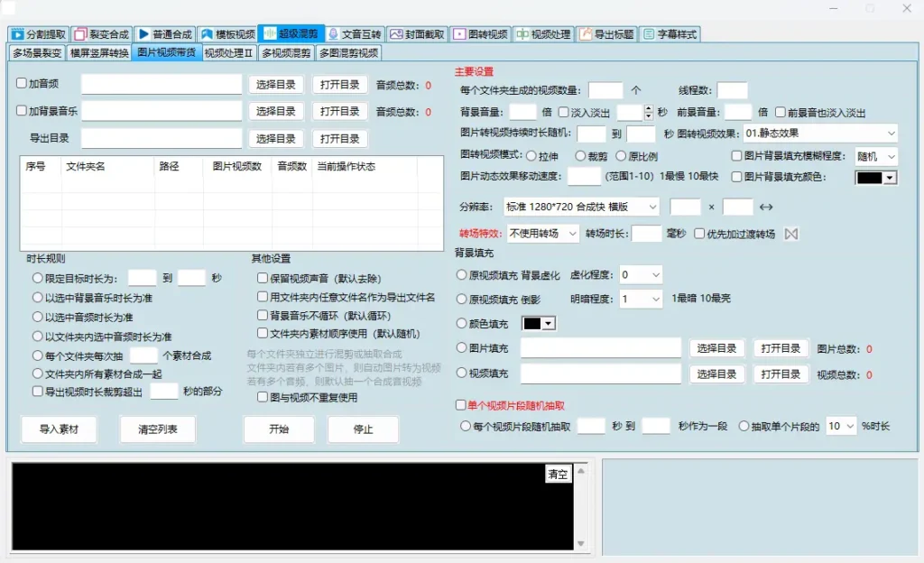Tick 前景音也淡入淡出 checkbox

click(781, 112)
